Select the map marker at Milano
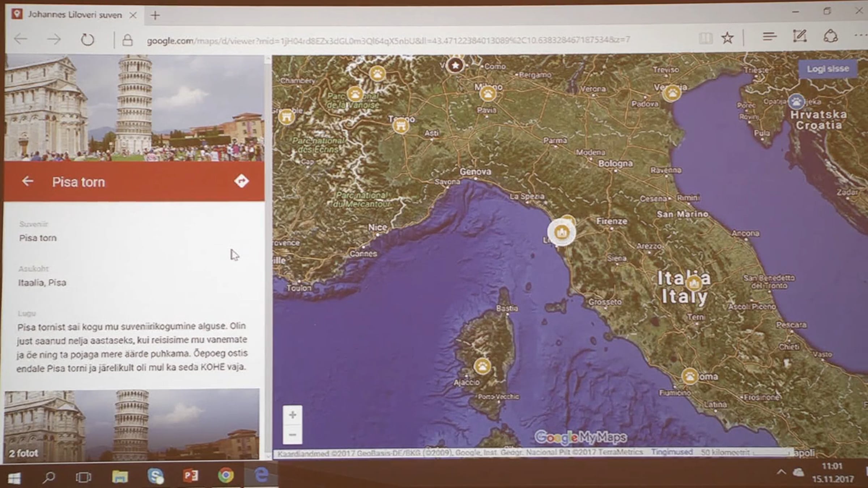The width and height of the screenshot is (868, 488). (488, 94)
